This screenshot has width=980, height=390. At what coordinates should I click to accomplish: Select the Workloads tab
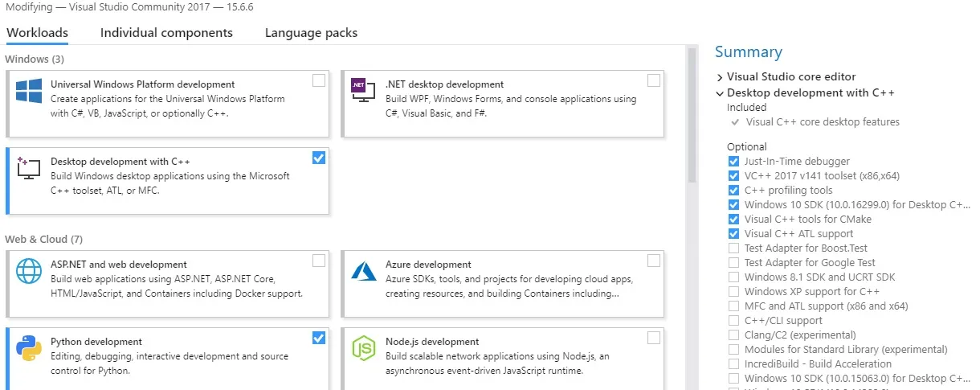click(x=37, y=33)
